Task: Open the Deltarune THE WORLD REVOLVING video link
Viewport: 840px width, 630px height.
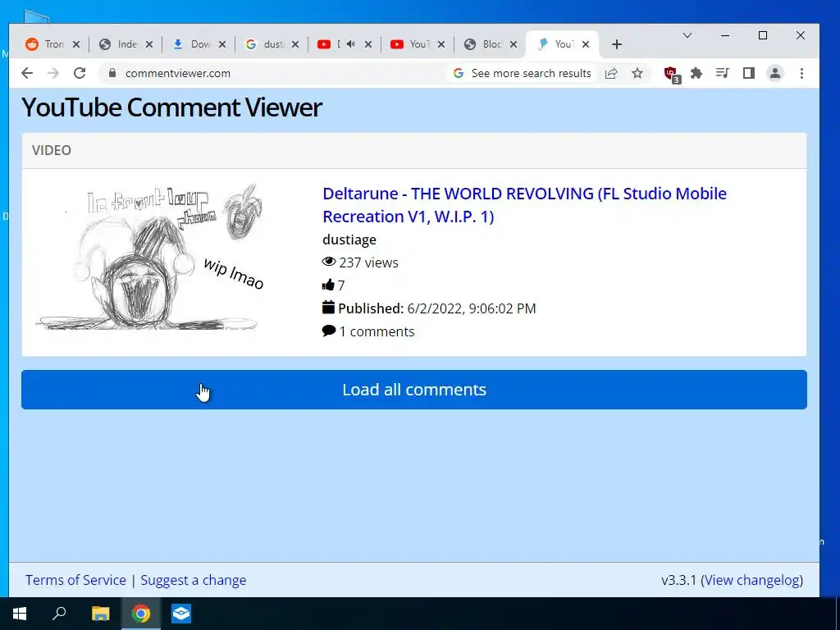Action: (524, 204)
